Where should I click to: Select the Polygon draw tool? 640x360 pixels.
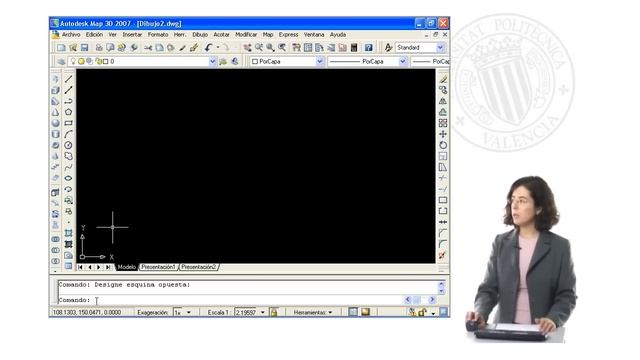[x=68, y=112]
